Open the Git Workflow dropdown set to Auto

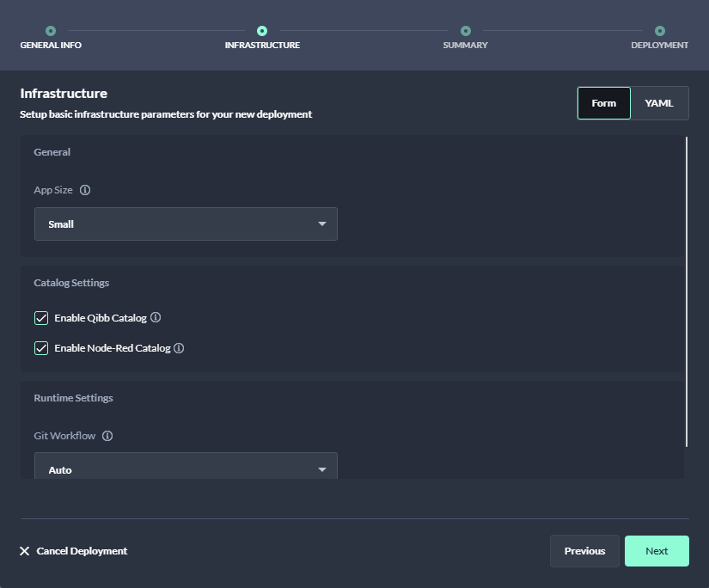186,469
